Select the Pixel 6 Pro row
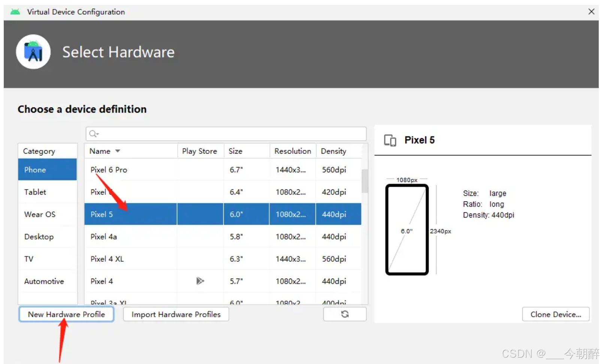The image size is (601, 364). (x=223, y=170)
